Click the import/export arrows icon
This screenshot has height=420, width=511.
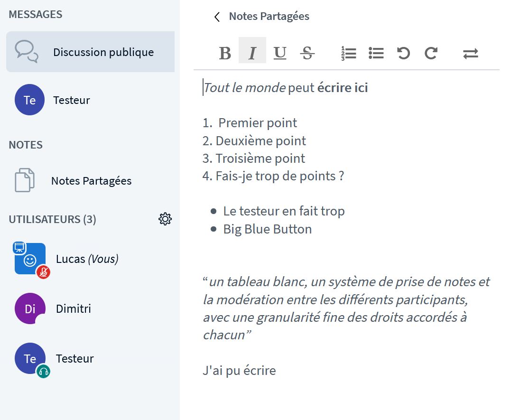tap(470, 54)
